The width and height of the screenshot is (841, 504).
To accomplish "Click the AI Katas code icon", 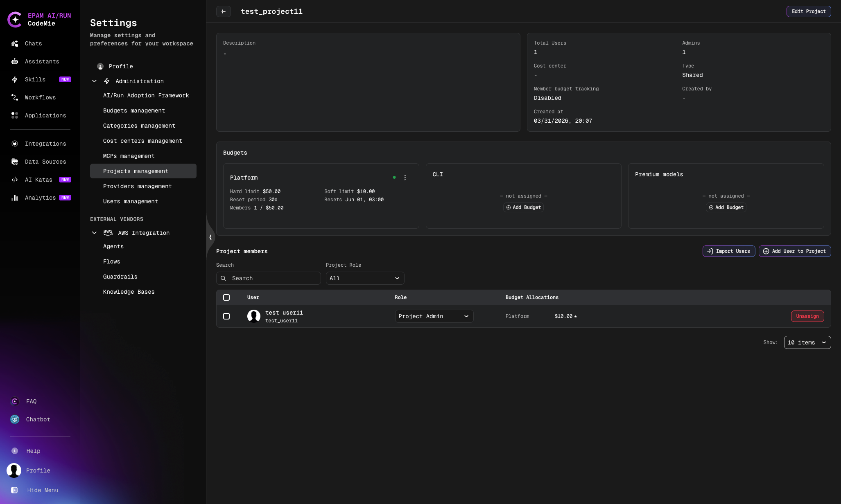I will (x=15, y=180).
